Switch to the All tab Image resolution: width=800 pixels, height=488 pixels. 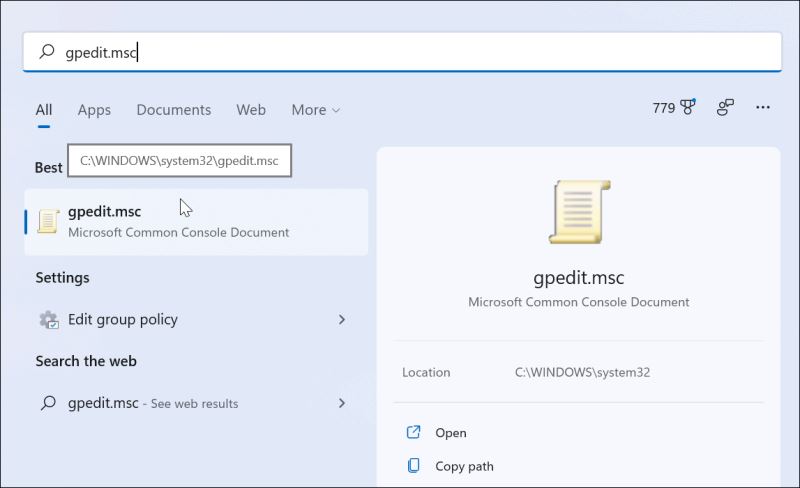click(44, 110)
